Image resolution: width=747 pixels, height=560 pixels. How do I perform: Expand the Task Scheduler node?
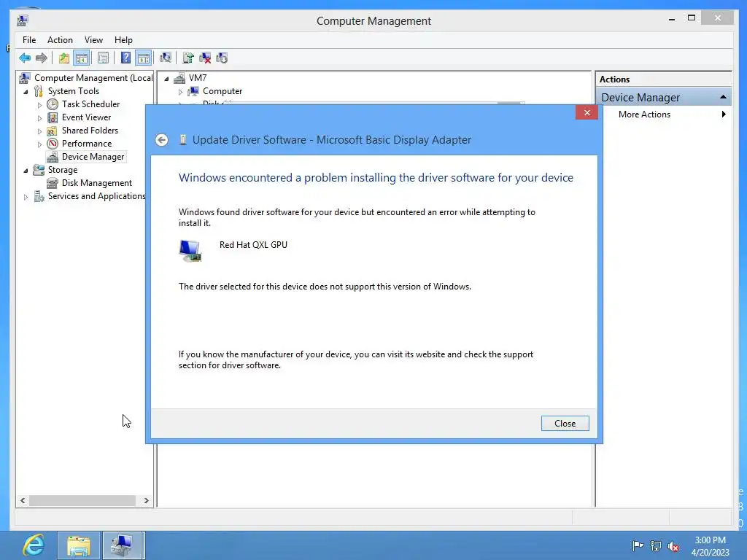pyautogui.click(x=39, y=105)
